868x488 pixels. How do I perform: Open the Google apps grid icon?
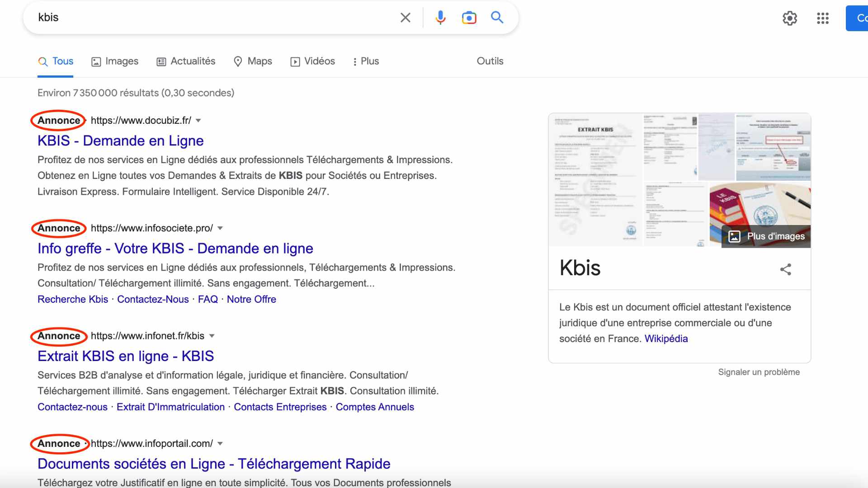[823, 19]
